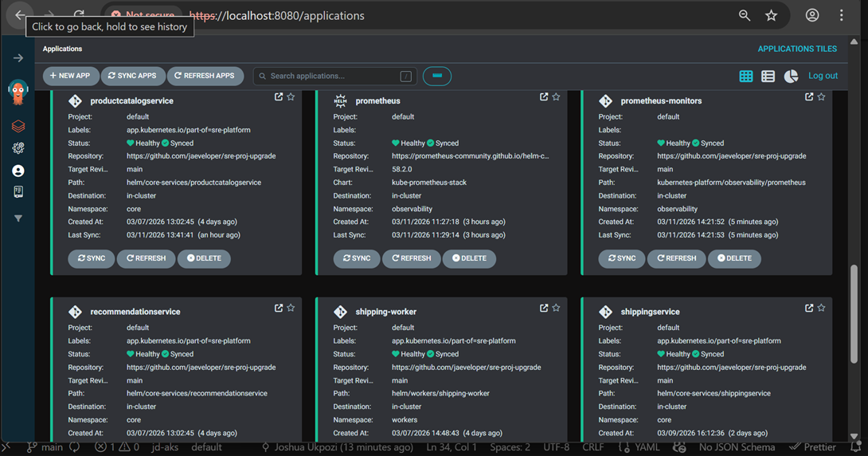
Task: Refresh the productcatalogservice app
Action: point(147,258)
